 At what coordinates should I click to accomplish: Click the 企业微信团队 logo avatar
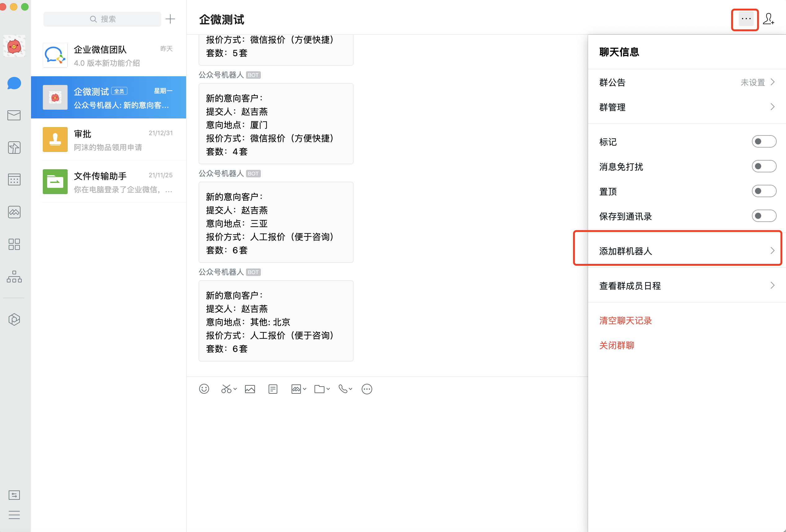[x=55, y=55]
